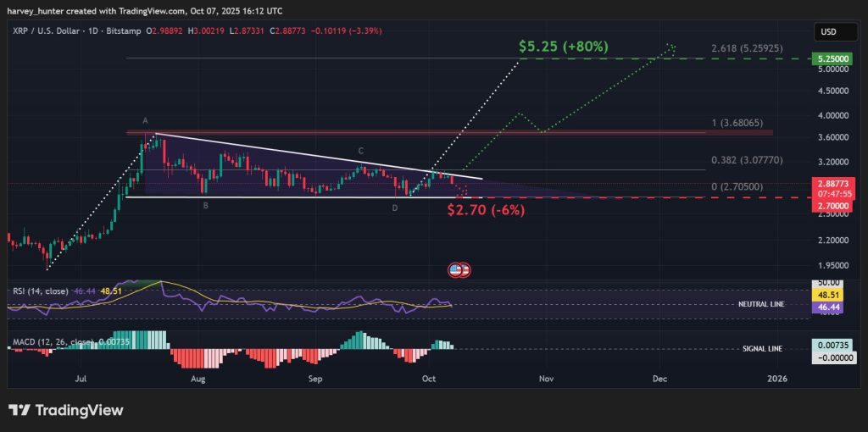The width and height of the screenshot is (868, 432).
Task: Click the 2.618 (5.25925) Fibonacci level label
Action: point(753,50)
